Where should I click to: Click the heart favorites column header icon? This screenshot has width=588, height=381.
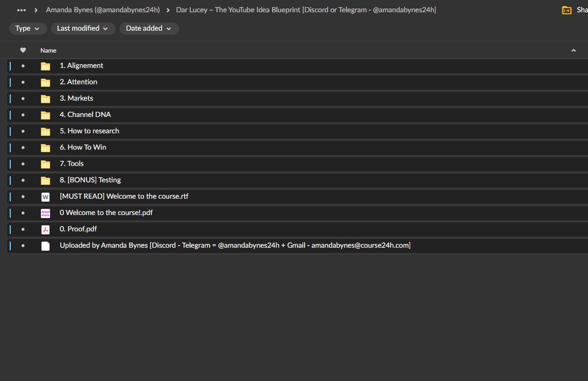point(23,50)
